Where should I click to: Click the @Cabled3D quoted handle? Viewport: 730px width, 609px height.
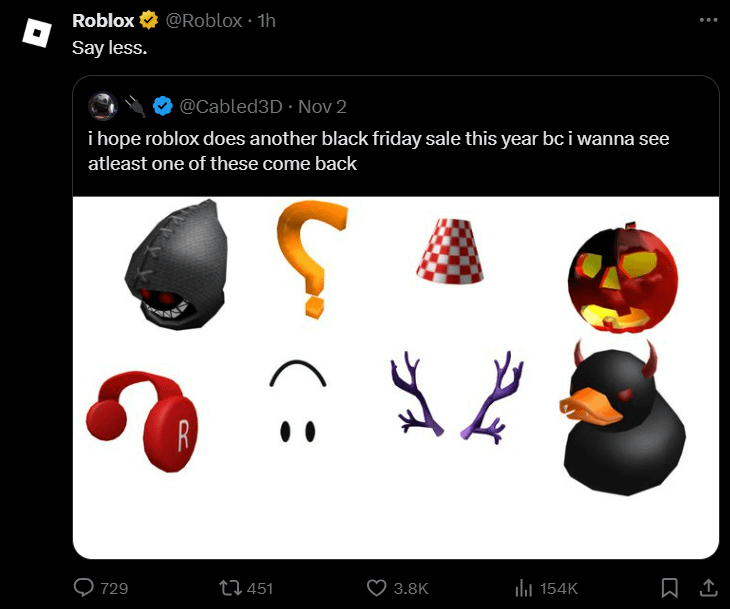(x=232, y=106)
